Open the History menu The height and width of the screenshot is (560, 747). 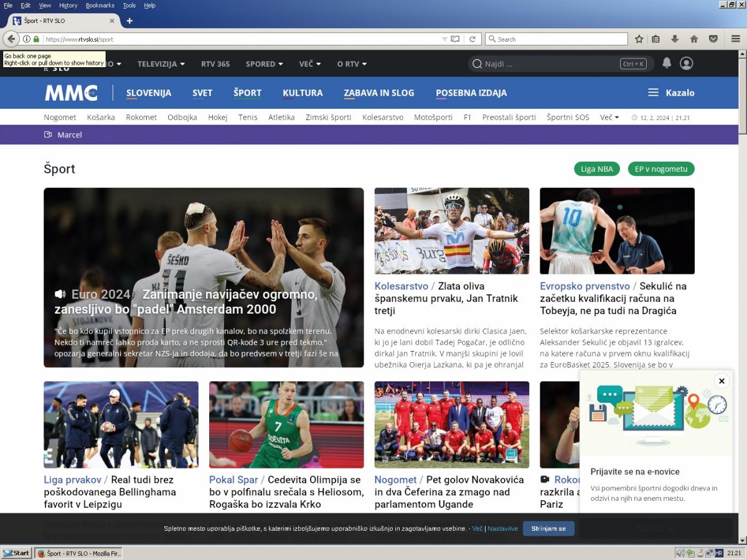tap(68, 5)
